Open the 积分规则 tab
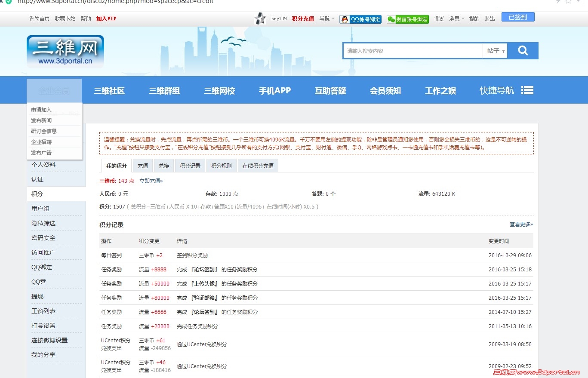 (222, 166)
